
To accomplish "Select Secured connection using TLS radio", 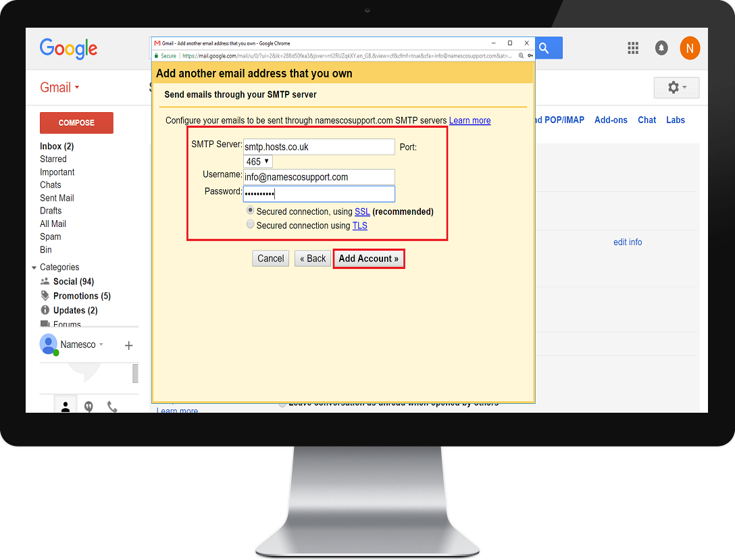I will click(x=251, y=224).
